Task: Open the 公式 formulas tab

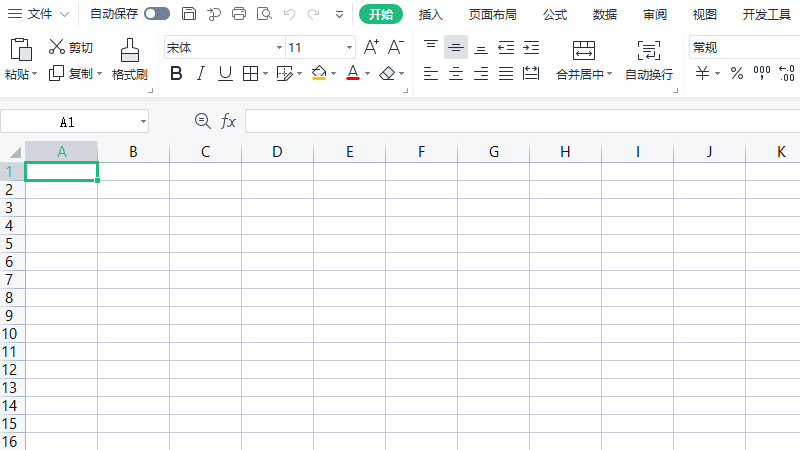Action: [555, 14]
